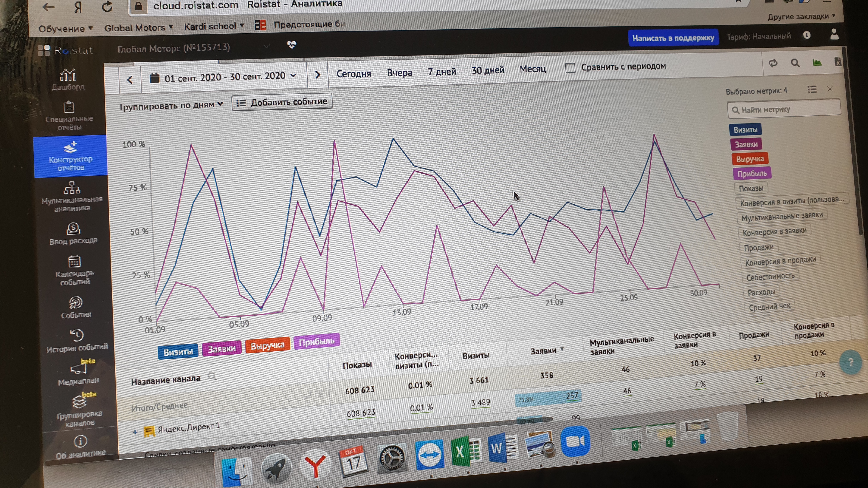
Task: Select the Месяц period tab
Action: pos(532,69)
